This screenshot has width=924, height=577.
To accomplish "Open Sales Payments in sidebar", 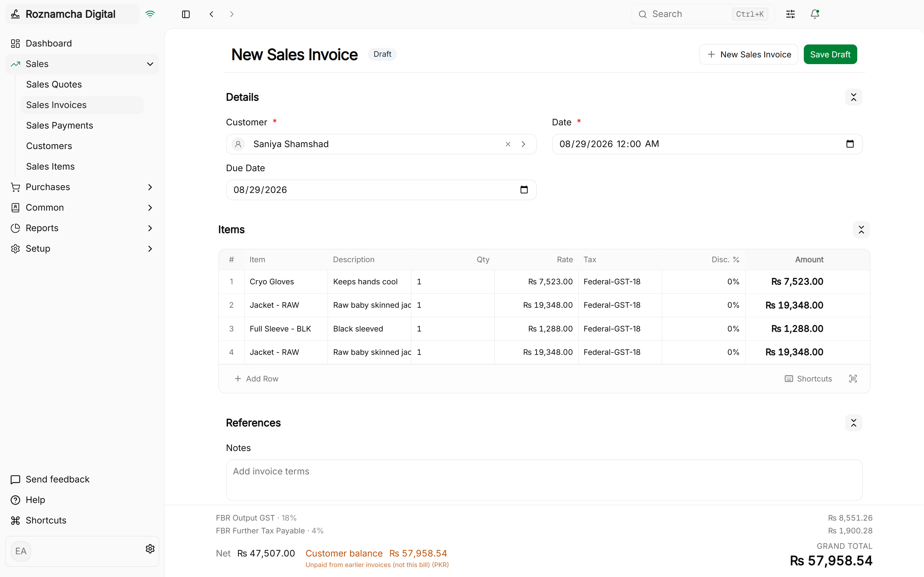I will (x=60, y=126).
